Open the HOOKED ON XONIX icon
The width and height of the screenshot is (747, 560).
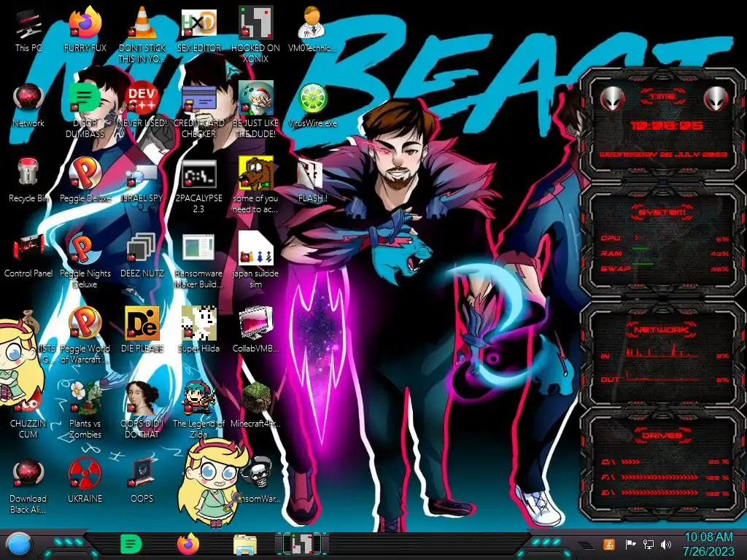tap(256, 35)
